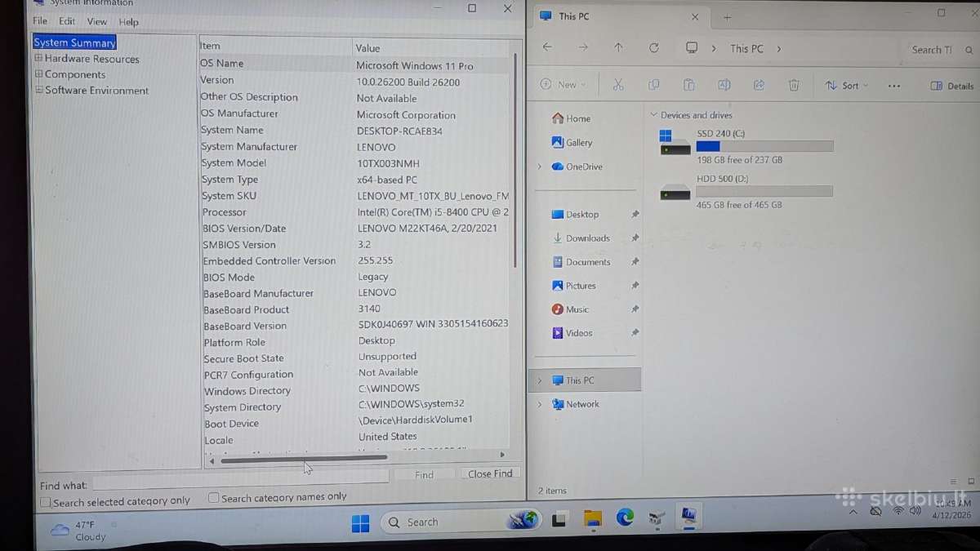
Task: Open Gallery in the navigation pane
Action: 572,142
